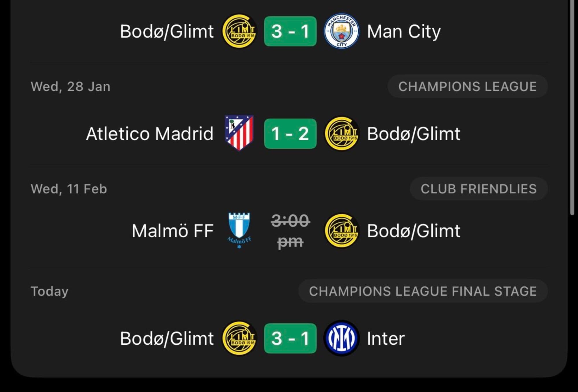578x392 pixels.
Task: Tap the crossed-out 3:00 pm kickoff time
Action: pyautogui.click(x=290, y=231)
